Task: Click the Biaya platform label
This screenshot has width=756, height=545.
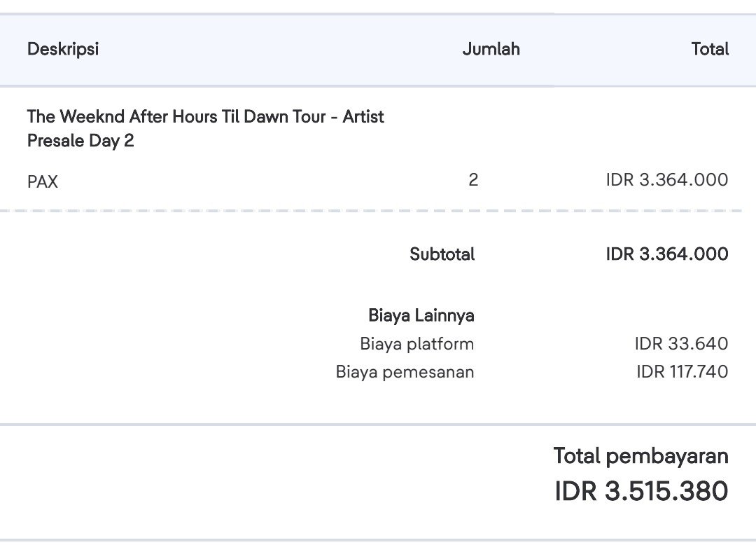Action: pos(416,344)
